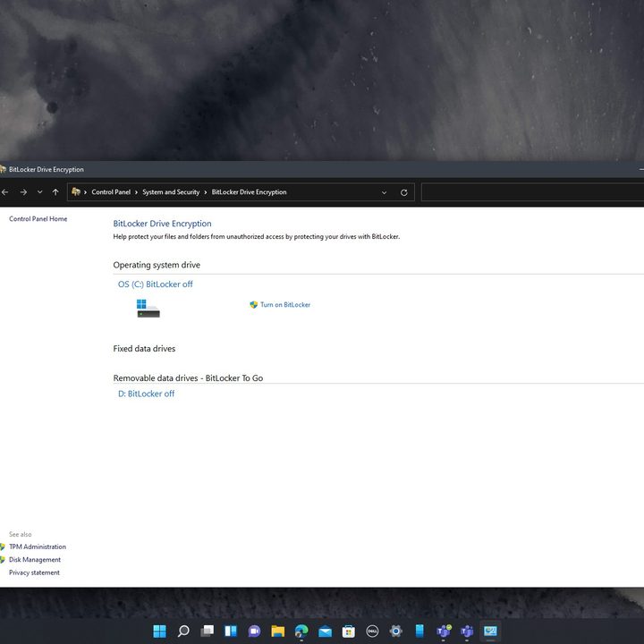Open taskbar Search
The width and height of the screenshot is (644, 644).
coord(183,631)
